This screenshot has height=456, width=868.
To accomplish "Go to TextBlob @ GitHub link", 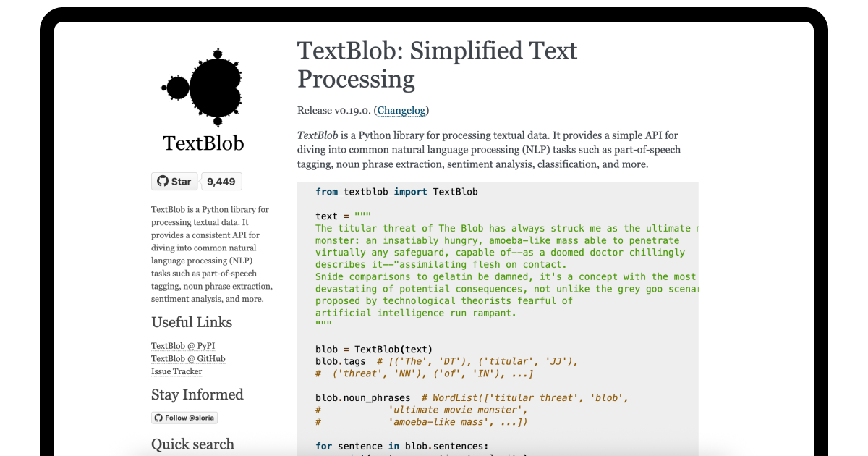I will 188,359.
